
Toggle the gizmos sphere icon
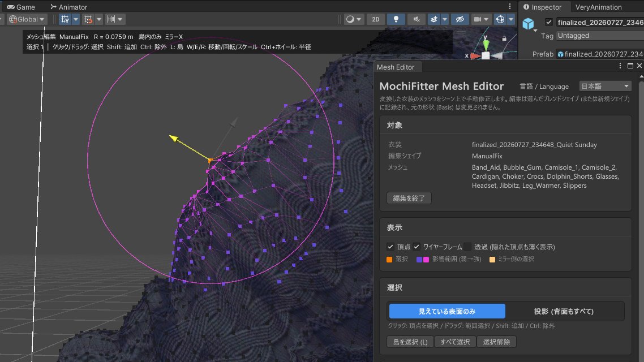click(x=500, y=19)
